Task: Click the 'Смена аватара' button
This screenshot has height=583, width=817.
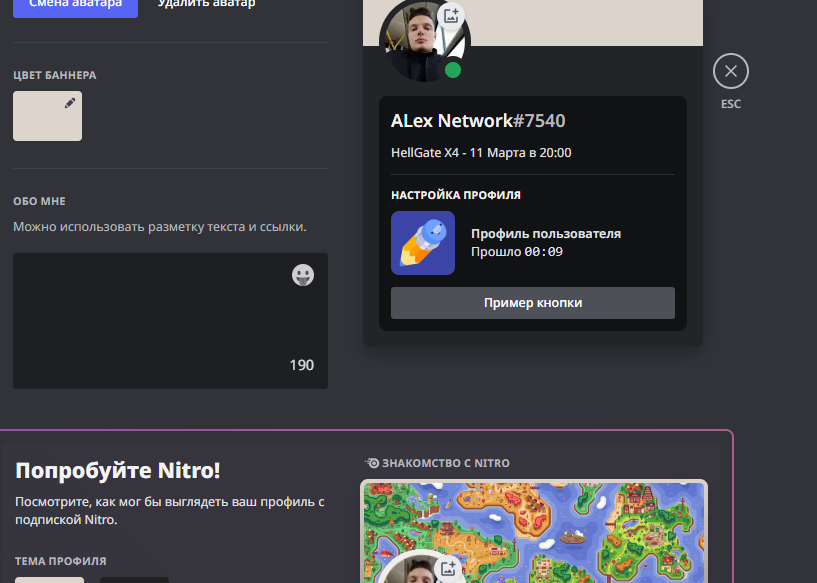Action: pos(75,6)
